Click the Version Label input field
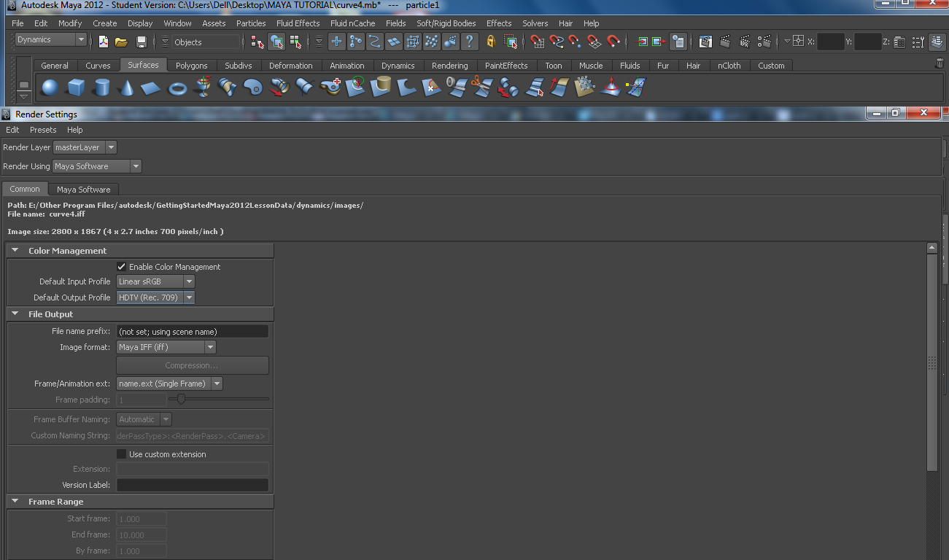 point(193,485)
